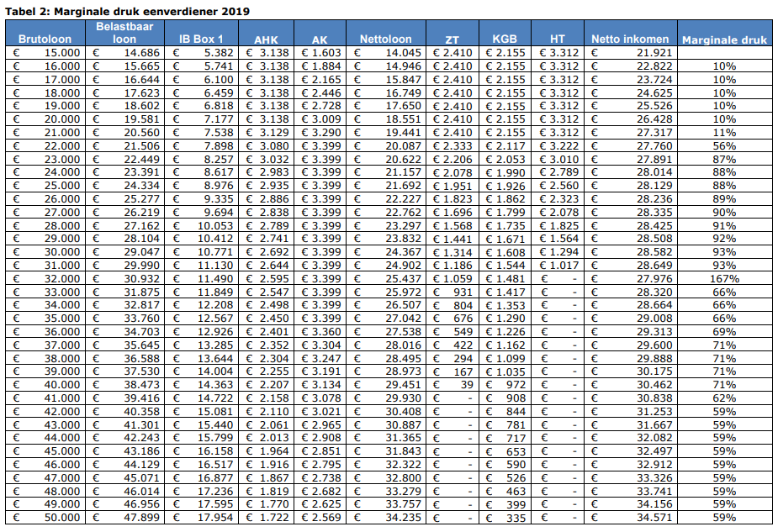
Task: Click the KGB value '335'
Action: pyautogui.click(x=516, y=518)
